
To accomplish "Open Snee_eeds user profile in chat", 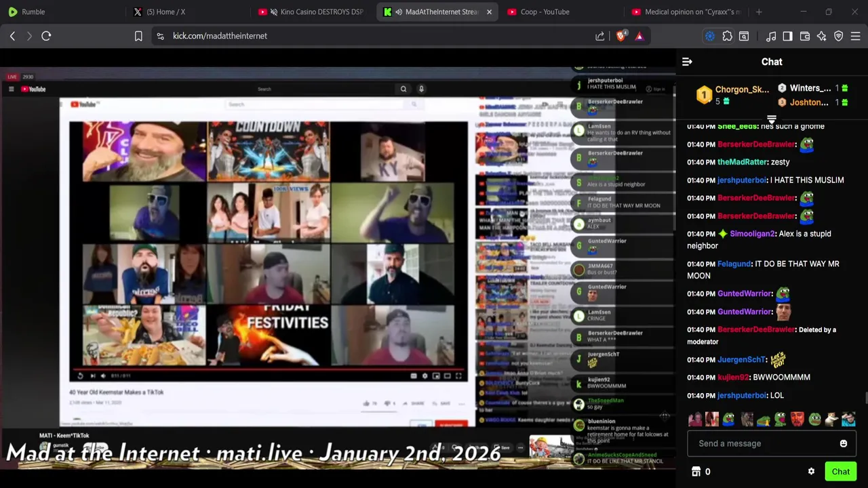I will coord(737,126).
